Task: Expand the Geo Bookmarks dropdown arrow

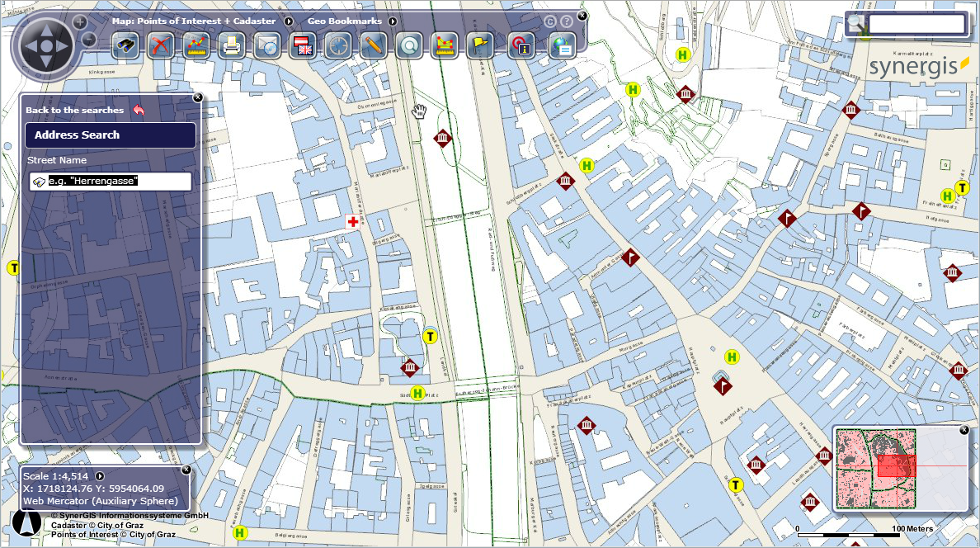Action: point(393,21)
